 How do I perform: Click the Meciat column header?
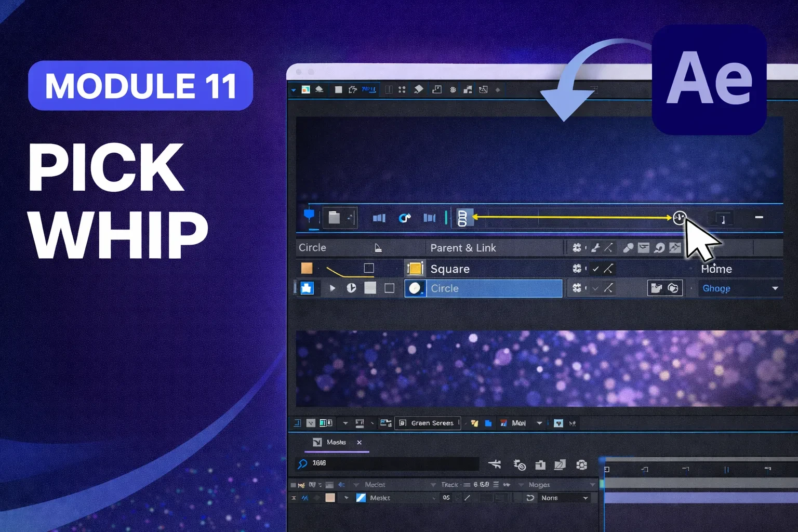click(375, 485)
